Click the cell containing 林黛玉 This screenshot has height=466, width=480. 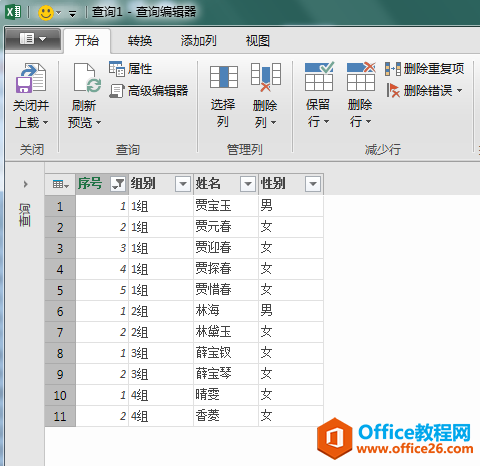(x=226, y=332)
